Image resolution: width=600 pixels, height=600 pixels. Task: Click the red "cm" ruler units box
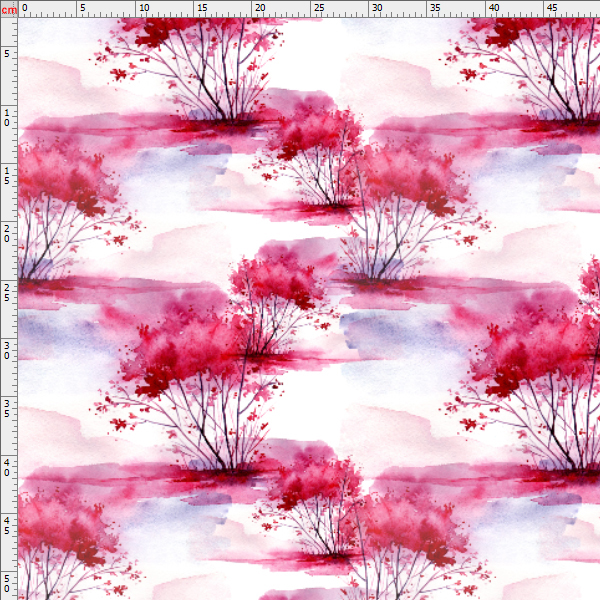pyautogui.click(x=9, y=9)
